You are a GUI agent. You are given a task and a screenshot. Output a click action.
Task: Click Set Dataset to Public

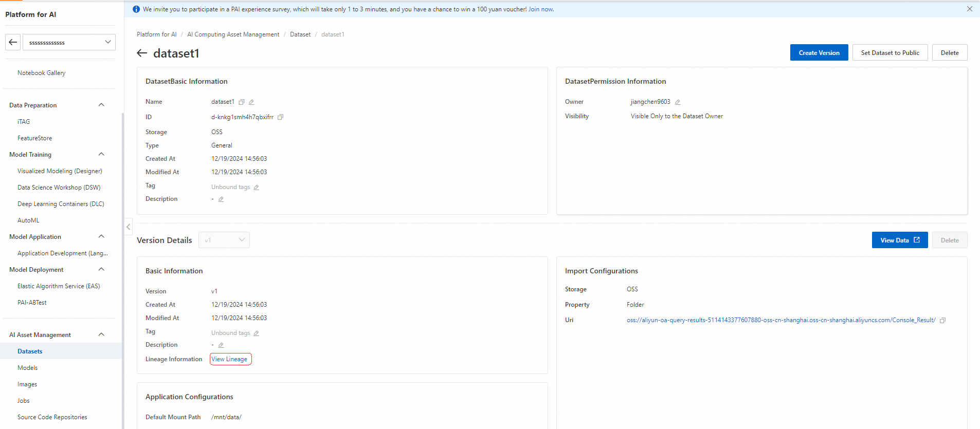coord(890,52)
